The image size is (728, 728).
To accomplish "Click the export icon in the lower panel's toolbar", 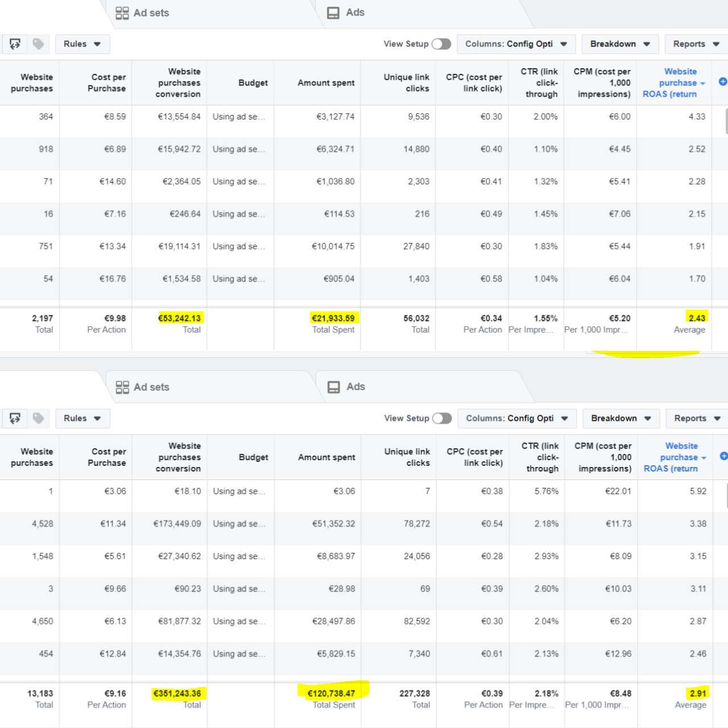I will coord(15,418).
